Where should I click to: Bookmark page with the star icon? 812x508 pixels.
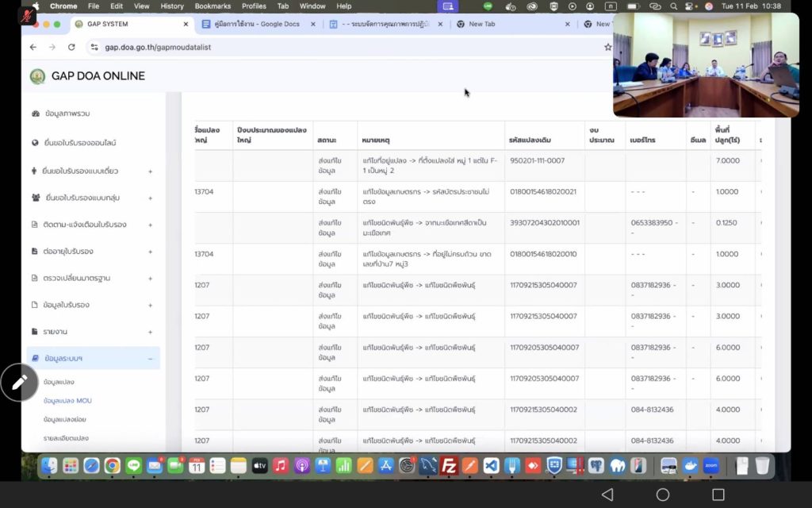tap(607, 47)
